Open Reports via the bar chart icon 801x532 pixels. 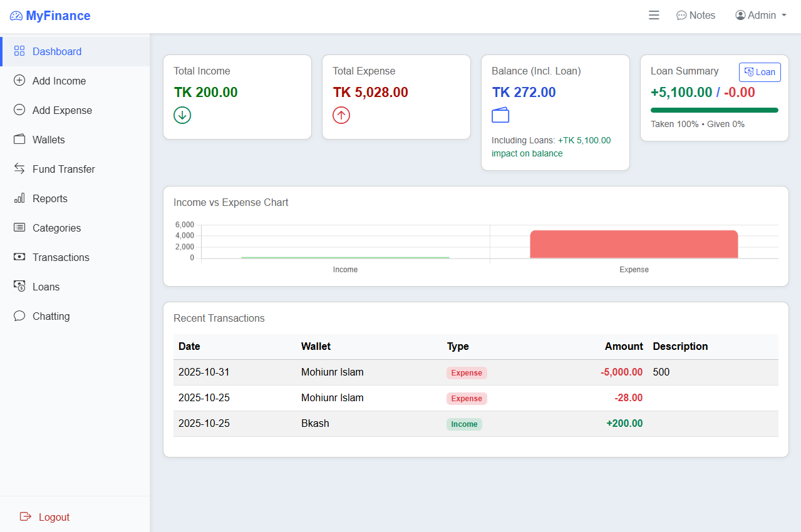(19, 198)
